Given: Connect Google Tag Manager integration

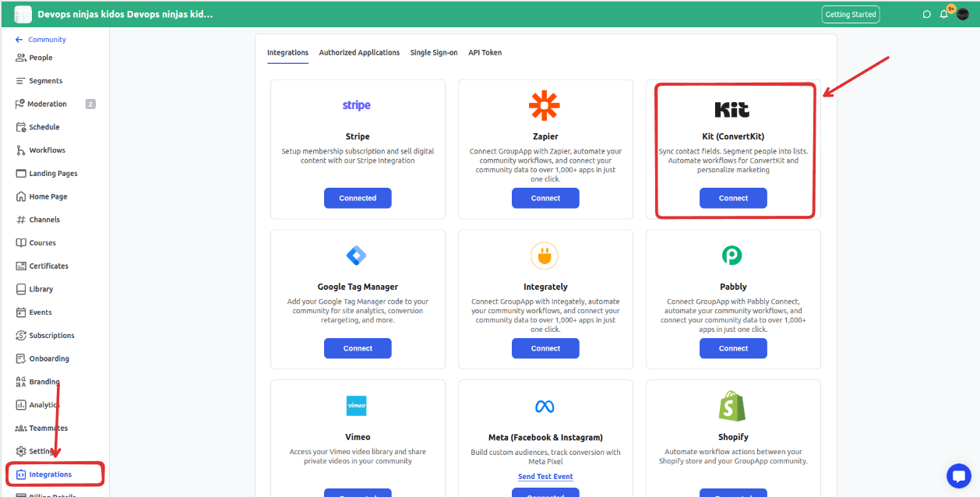Looking at the screenshot, I should pyautogui.click(x=358, y=349).
